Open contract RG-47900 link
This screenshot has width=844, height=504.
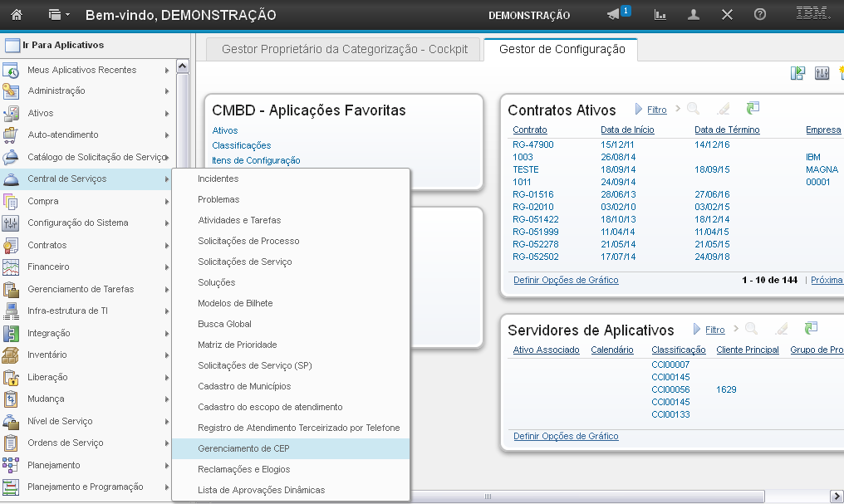[x=532, y=144]
